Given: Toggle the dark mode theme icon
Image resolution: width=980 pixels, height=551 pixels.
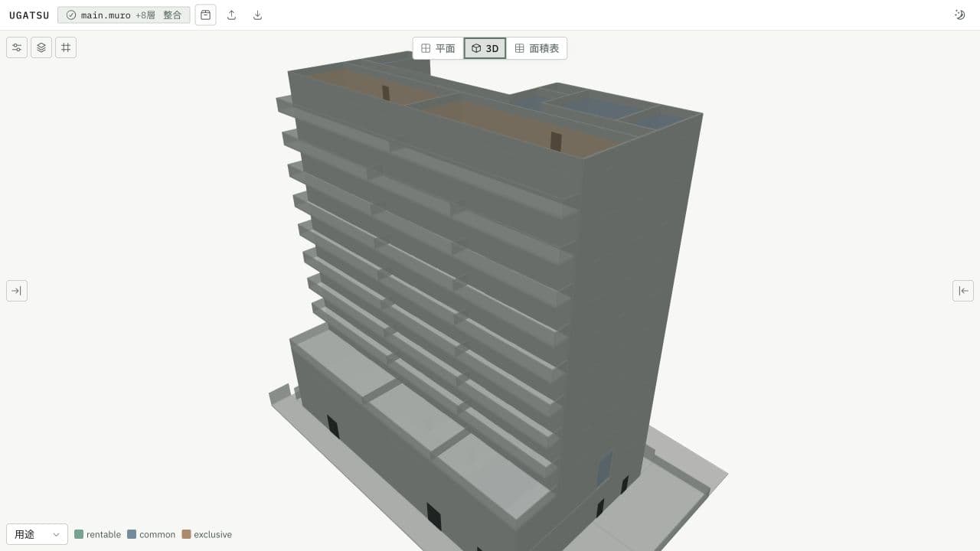Looking at the screenshot, I should [x=959, y=15].
